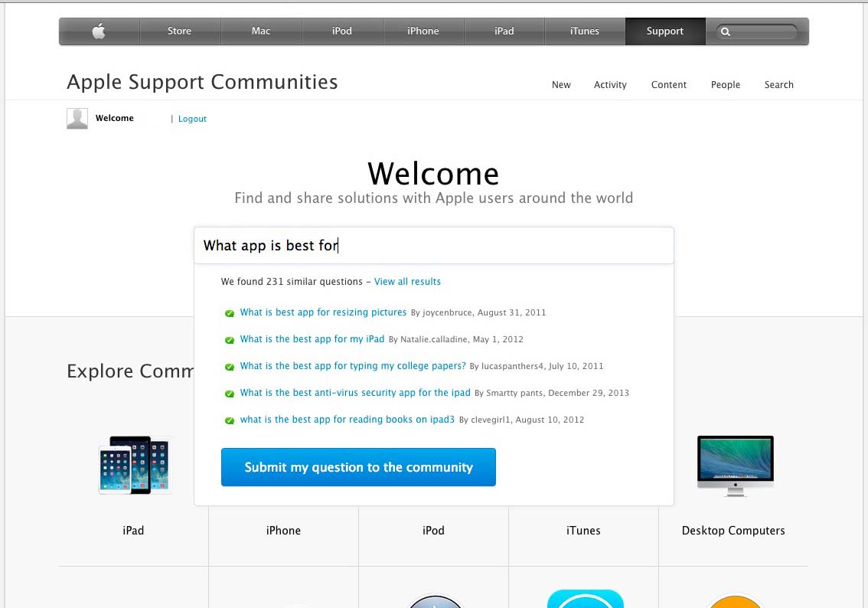Click green check icon beside college papers result
This screenshot has width=868, height=608.
click(229, 367)
